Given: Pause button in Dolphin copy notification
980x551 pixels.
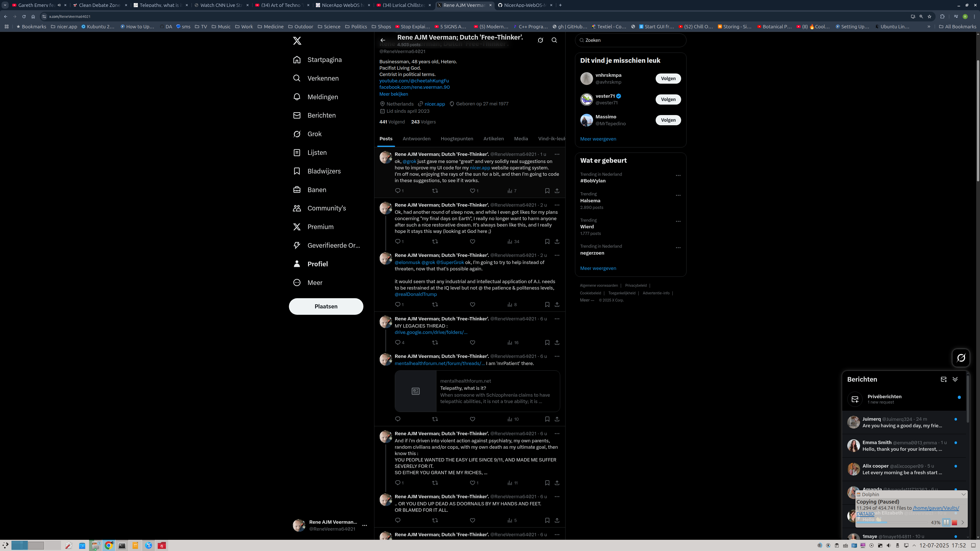Looking at the screenshot, I should pyautogui.click(x=946, y=522).
